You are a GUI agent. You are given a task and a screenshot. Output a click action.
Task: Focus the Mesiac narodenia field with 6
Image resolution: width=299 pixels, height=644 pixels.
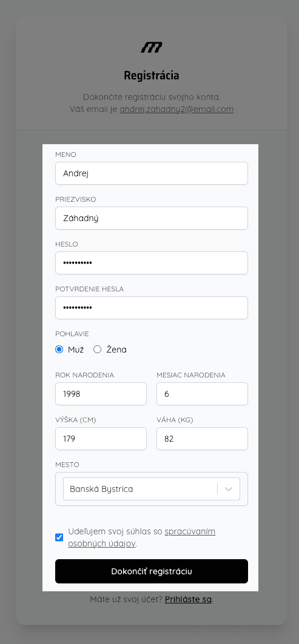203,394
